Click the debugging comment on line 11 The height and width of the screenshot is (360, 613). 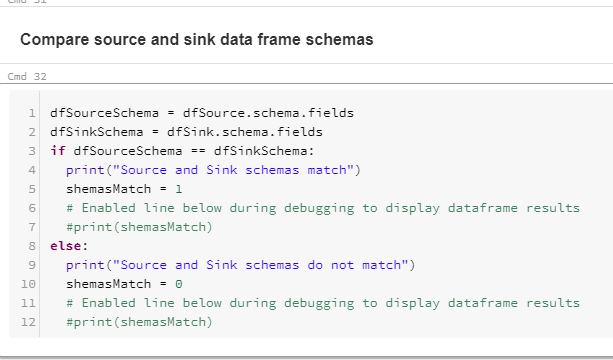(x=323, y=303)
